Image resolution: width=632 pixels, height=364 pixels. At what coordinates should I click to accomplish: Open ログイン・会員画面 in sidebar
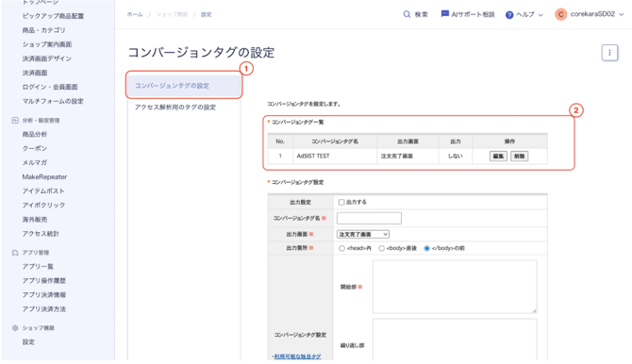pyautogui.click(x=50, y=87)
